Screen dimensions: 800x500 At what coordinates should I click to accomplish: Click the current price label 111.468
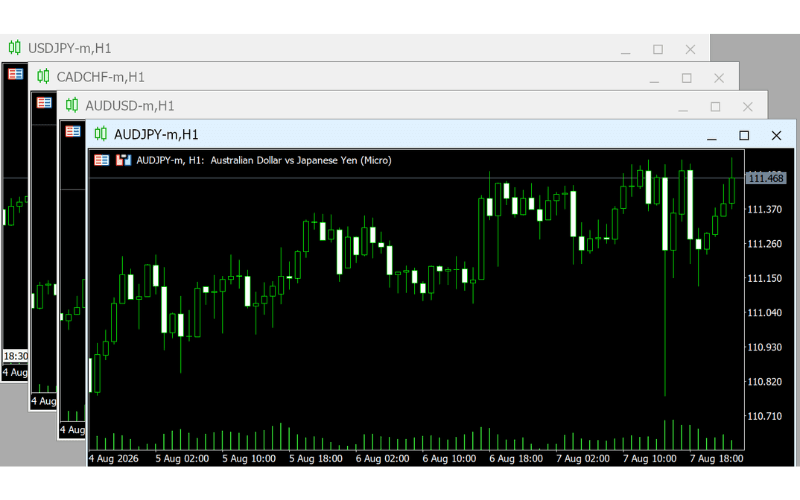[766, 179]
